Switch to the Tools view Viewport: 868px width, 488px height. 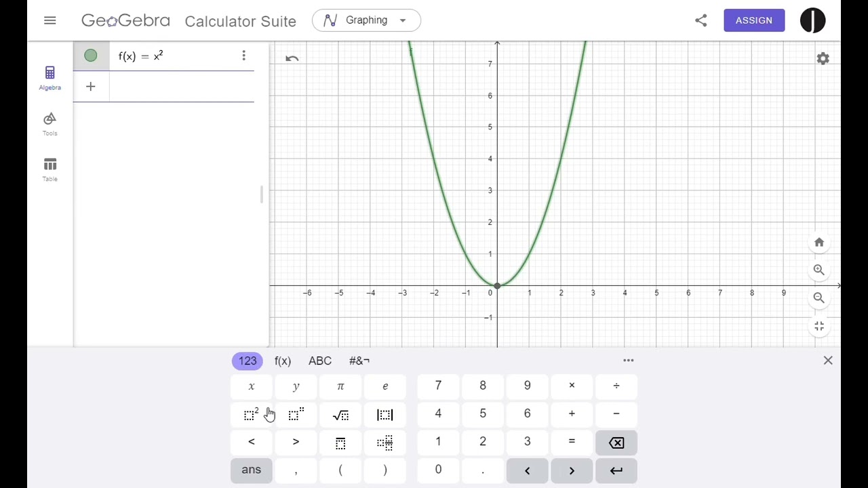tap(50, 124)
